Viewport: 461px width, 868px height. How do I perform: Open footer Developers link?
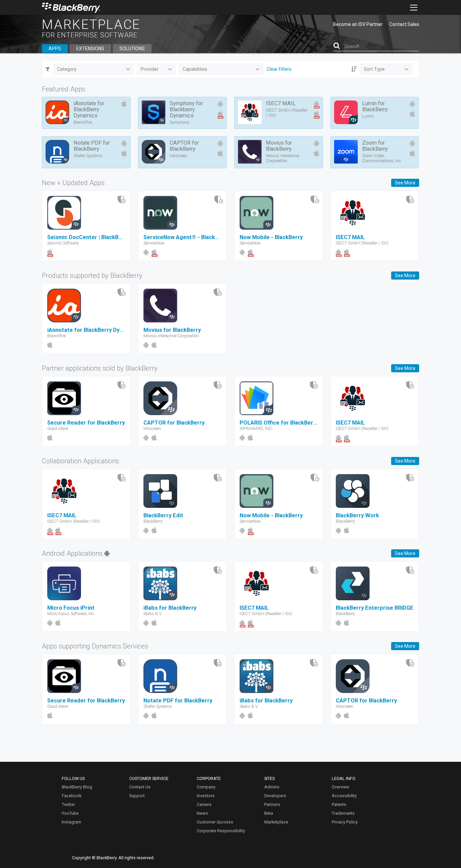(x=275, y=796)
